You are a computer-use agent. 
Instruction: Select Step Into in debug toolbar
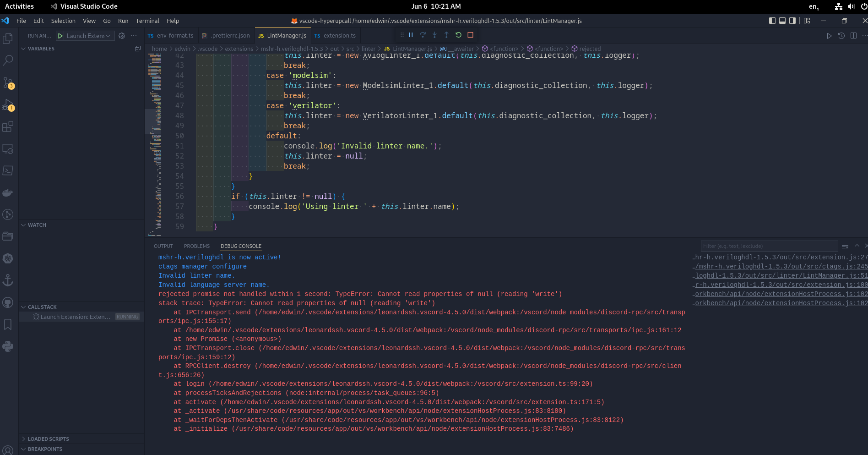point(434,34)
